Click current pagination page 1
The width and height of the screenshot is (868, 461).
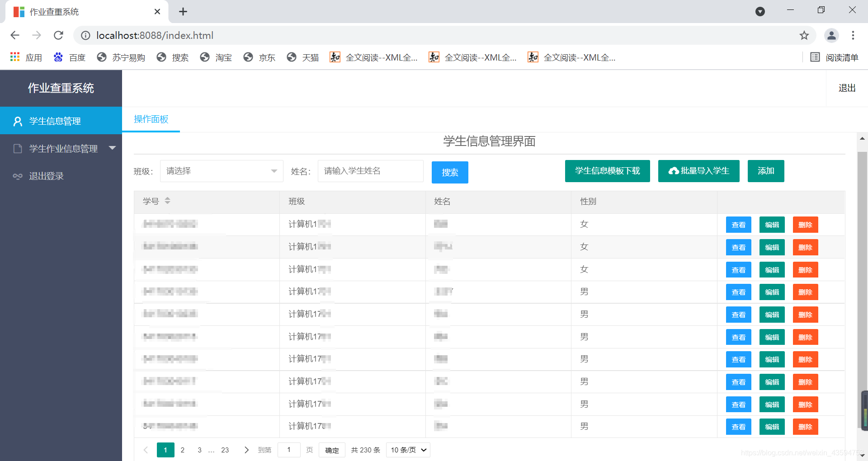click(165, 450)
